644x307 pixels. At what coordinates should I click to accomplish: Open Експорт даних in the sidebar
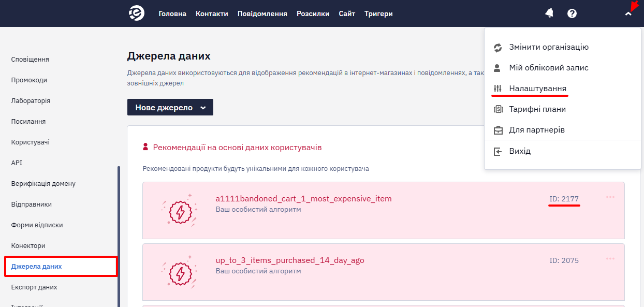tap(34, 287)
